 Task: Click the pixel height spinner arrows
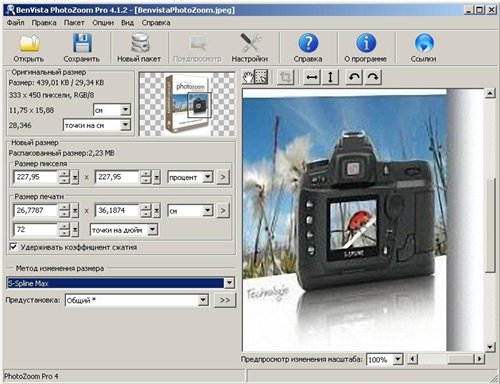[146, 177]
